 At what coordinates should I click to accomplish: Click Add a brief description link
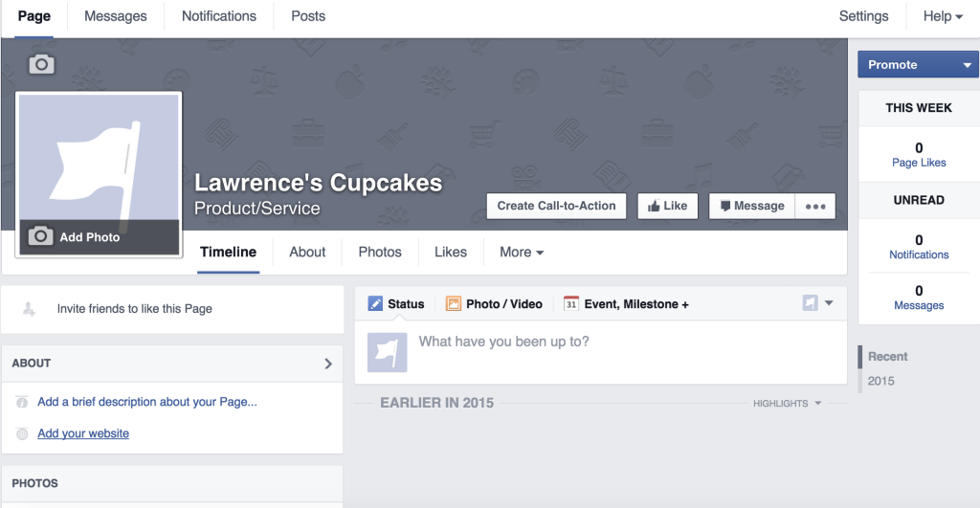coord(146,402)
